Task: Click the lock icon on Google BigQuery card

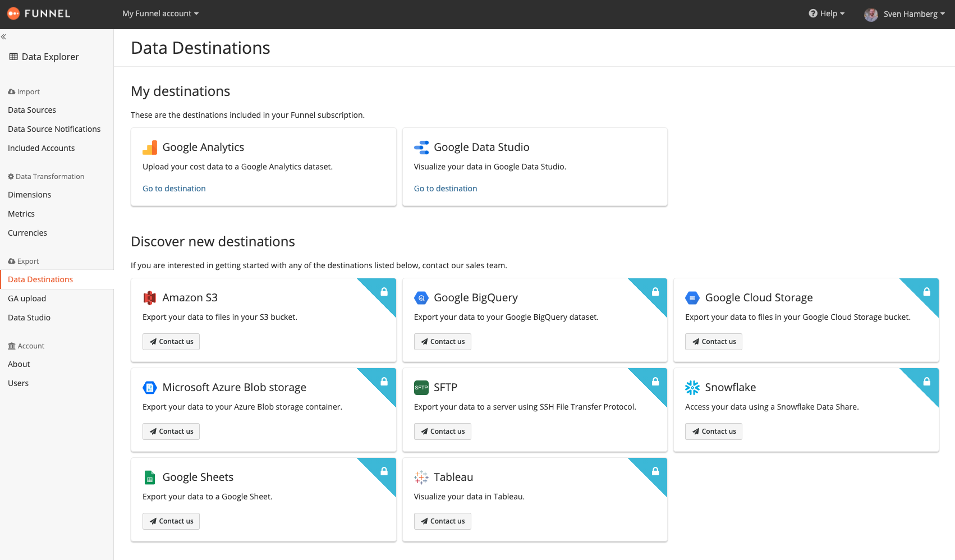Action: 655,292
